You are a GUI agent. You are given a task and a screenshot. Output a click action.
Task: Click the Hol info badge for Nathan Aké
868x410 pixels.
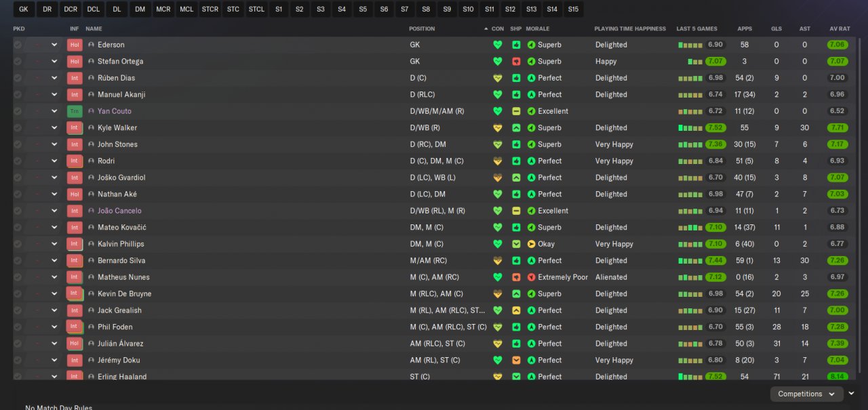tap(75, 194)
